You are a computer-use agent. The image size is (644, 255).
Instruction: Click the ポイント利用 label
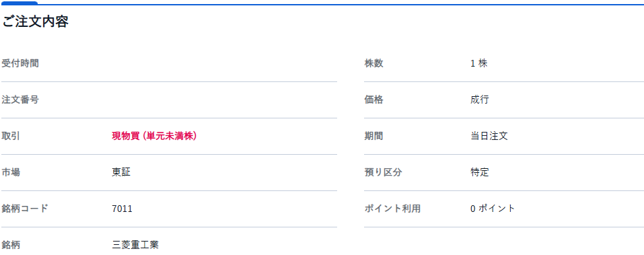pyautogui.click(x=392, y=209)
